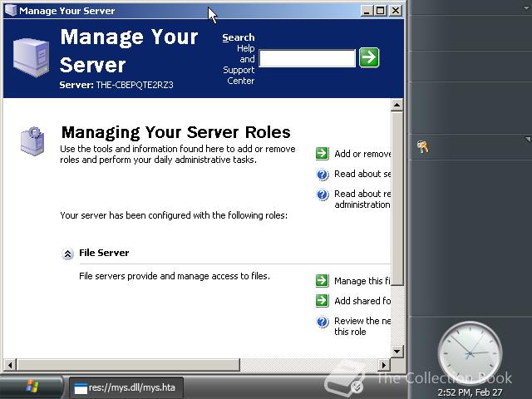Open the Read about server roles link
Viewport: 532px width, 399px height.
pyautogui.click(x=362, y=174)
